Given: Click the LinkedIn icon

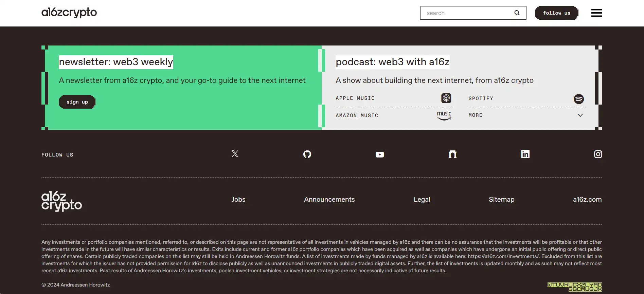Looking at the screenshot, I should pyautogui.click(x=525, y=154).
